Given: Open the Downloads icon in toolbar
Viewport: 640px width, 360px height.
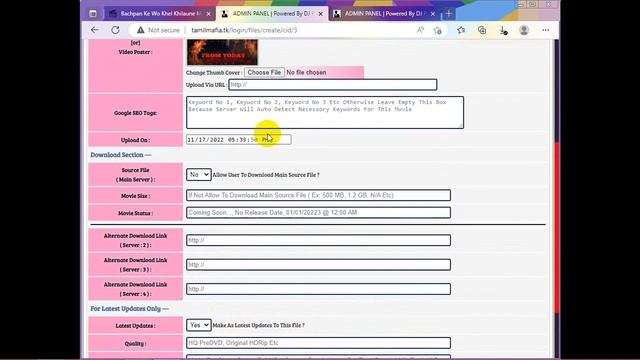Looking at the screenshot, I should [x=503, y=30].
